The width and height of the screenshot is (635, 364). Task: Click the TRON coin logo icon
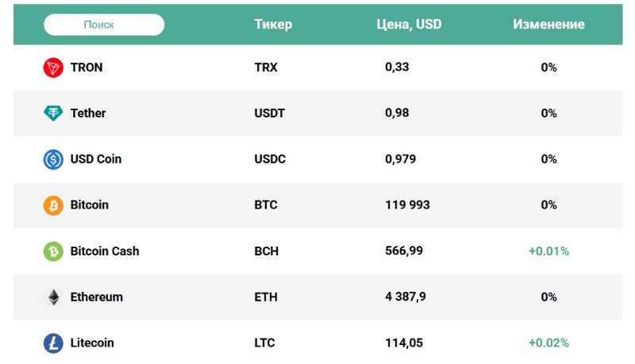point(53,67)
